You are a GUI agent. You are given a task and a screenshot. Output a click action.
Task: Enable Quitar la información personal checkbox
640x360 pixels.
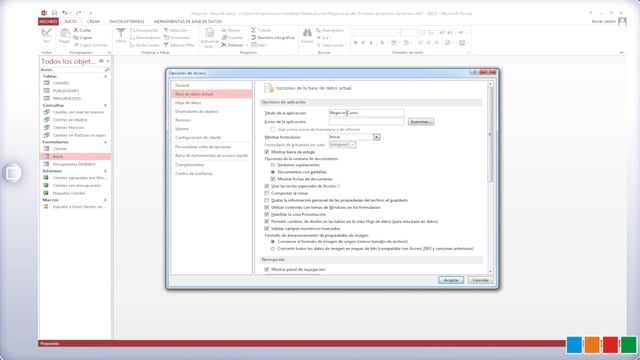tap(267, 200)
